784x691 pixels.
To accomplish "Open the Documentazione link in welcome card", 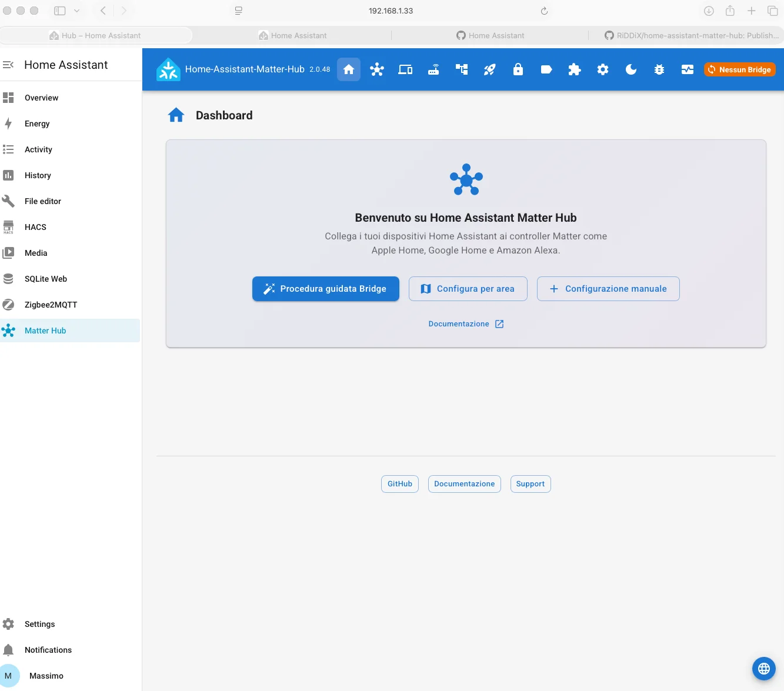I will [466, 324].
